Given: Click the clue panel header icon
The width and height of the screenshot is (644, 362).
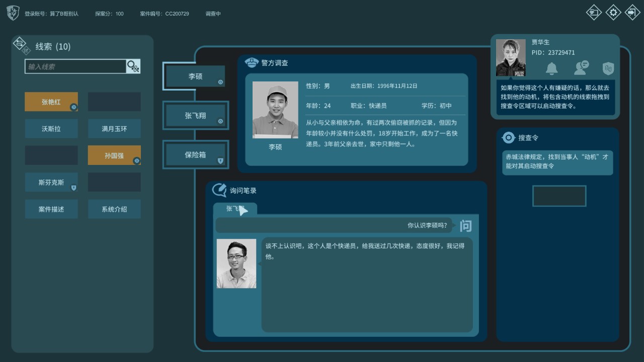Looking at the screenshot, I should (x=21, y=45).
